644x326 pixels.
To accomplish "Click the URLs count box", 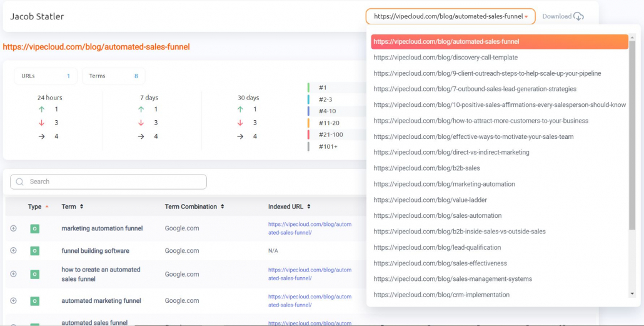I will [x=46, y=76].
